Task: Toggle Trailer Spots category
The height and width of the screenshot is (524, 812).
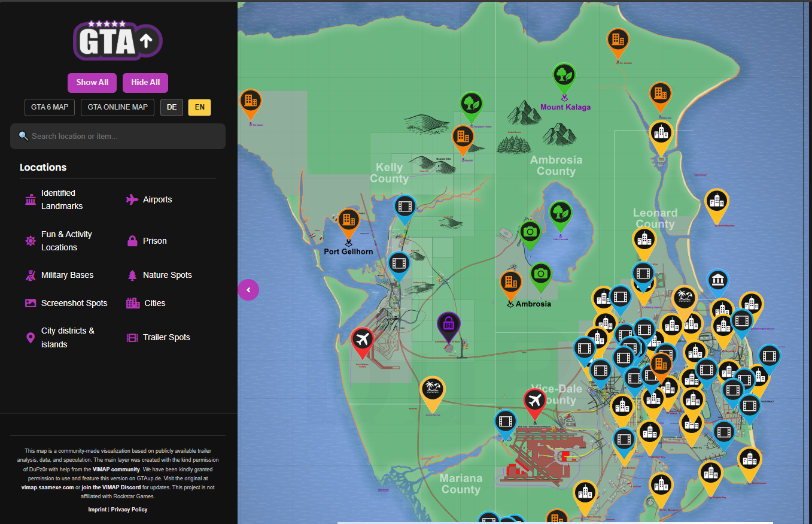Action: [158, 337]
